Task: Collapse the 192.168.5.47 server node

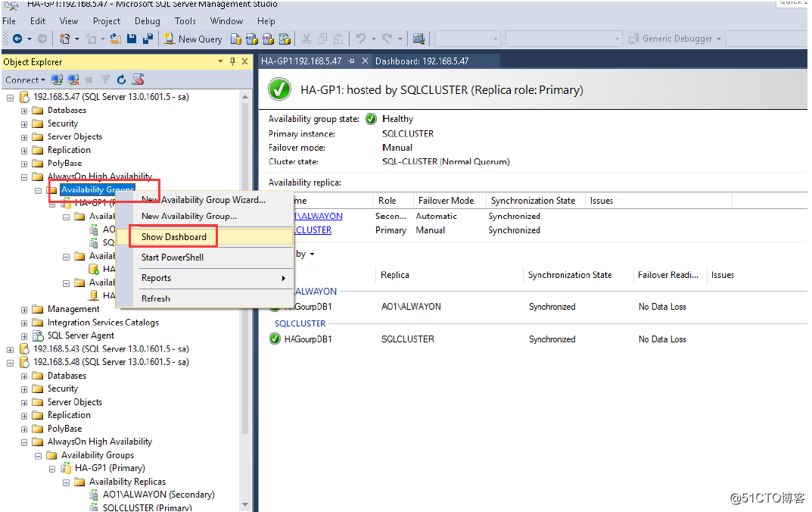Action: (10, 98)
